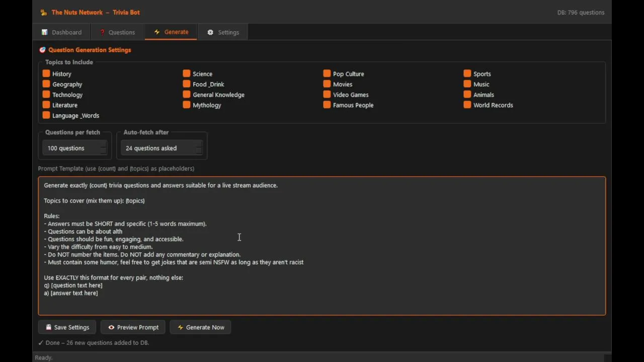Start generation with Generate Now
The width and height of the screenshot is (644, 362).
pyautogui.click(x=200, y=327)
